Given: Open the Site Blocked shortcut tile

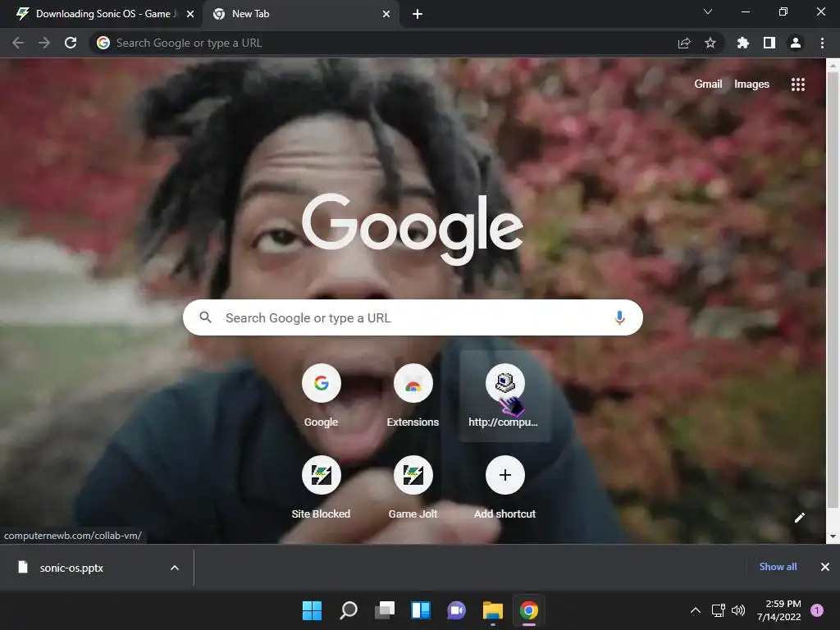Looking at the screenshot, I should pos(321,488).
